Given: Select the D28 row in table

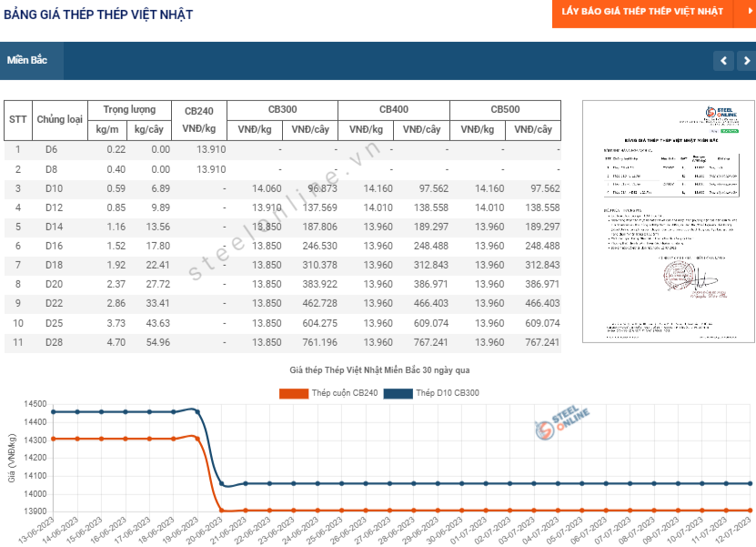Looking at the screenshot, I should click(x=283, y=342).
